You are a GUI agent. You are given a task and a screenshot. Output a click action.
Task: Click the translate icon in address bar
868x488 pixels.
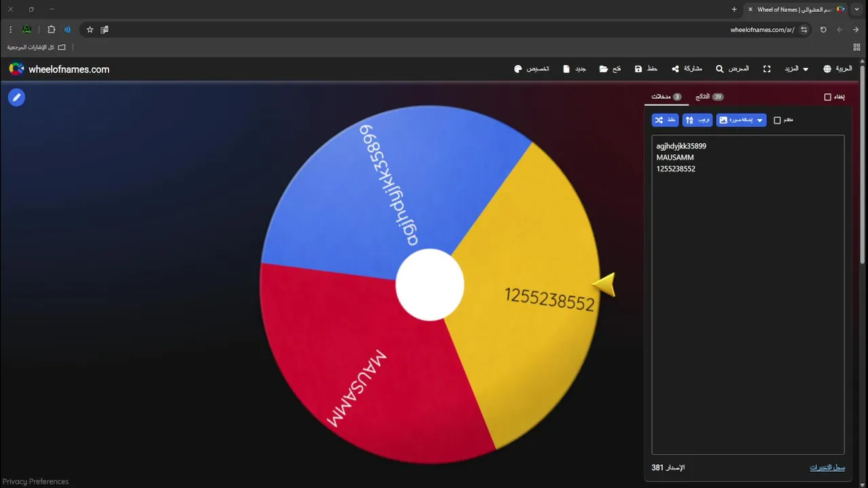(x=104, y=30)
